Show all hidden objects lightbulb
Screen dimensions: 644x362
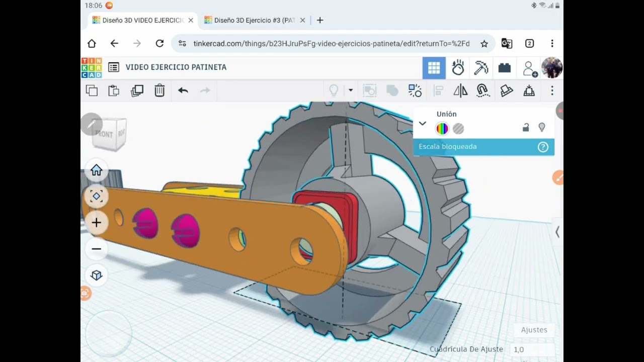tap(334, 90)
